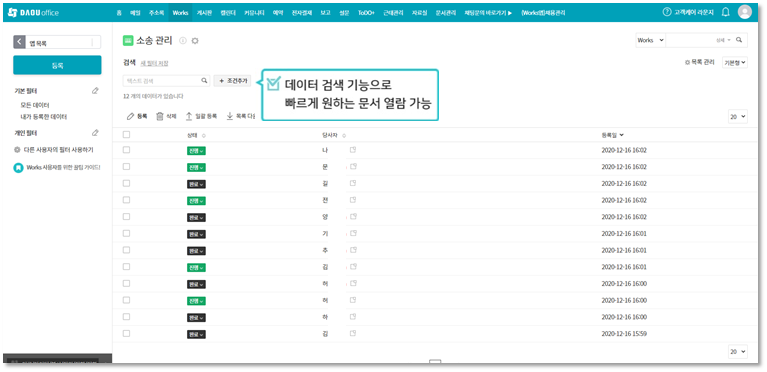Check the 문 row checkbox
767x372 pixels.
[126, 166]
